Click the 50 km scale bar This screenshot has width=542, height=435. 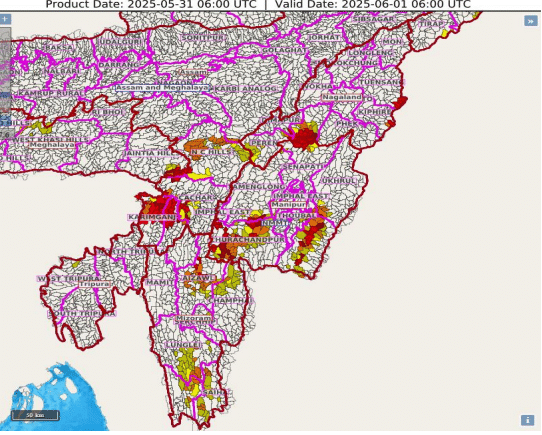(x=35, y=415)
